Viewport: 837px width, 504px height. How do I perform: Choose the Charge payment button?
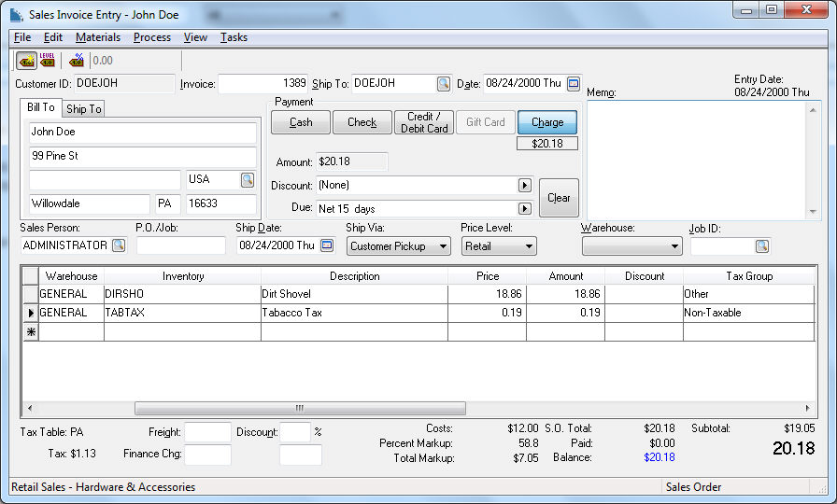pos(547,122)
